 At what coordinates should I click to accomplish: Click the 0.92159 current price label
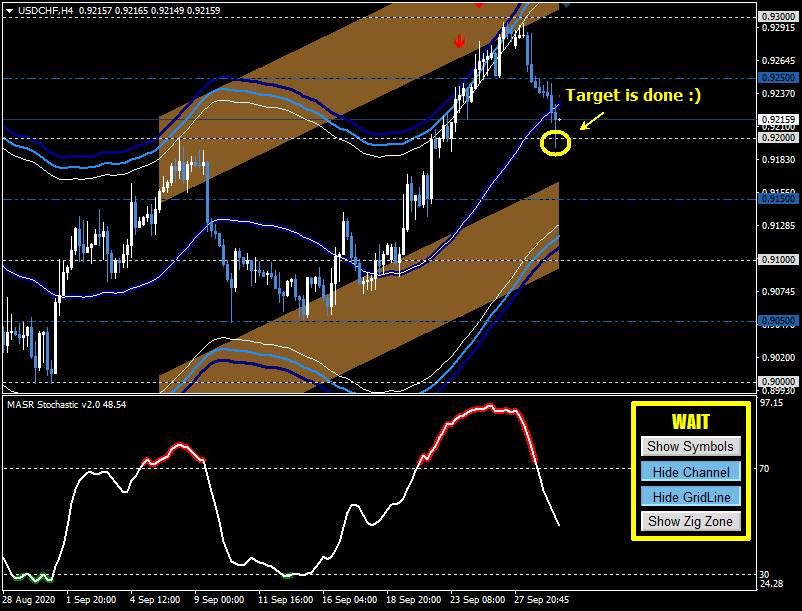pos(778,119)
